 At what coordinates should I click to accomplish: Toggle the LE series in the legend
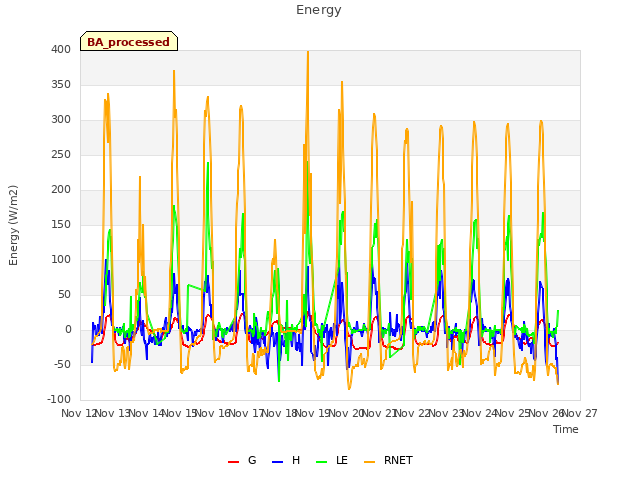332,460
